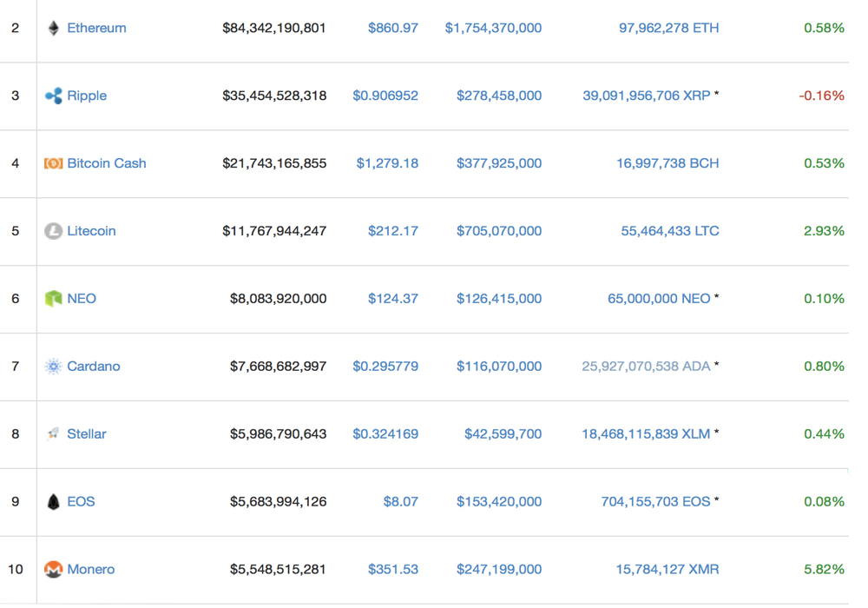Click supply 704,155,703 EOS
Viewport: 868px width, 608px height.
[x=655, y=502]
